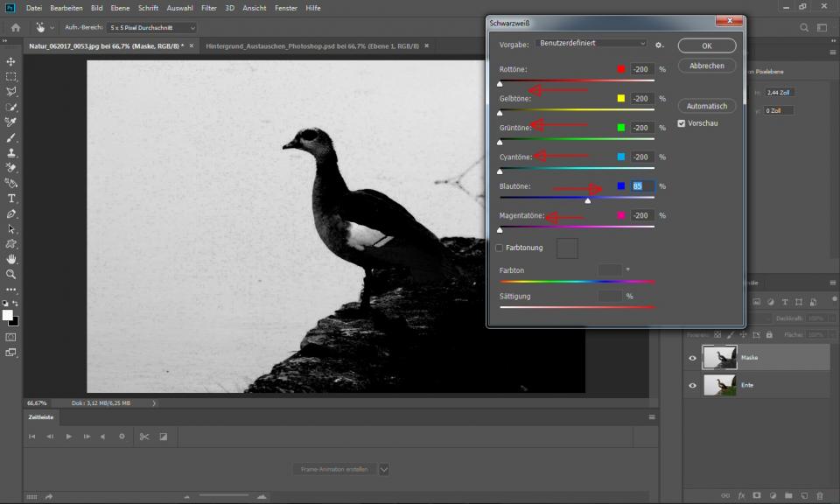Open the Aufn.-Bereich sample size dropdown
The image size is (840, 504).
coord(152,28)
